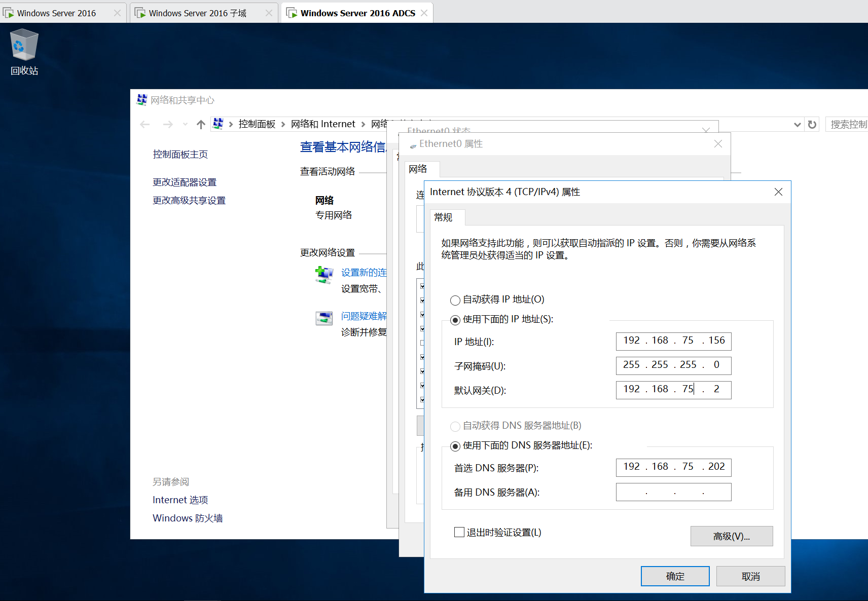This screenshot has width=868, height=601.
Task: Click the VM icon on the Windows Server 2016 子域 tab
Action: (x=140, y=13)
